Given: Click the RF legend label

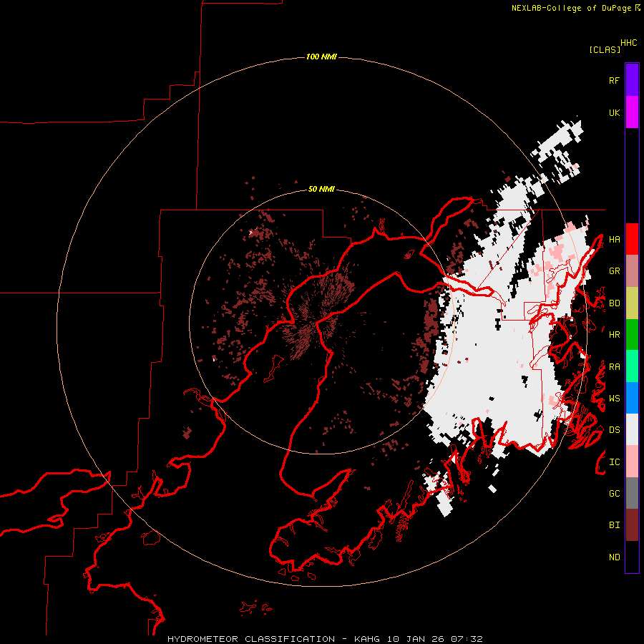Looking at the screenshot, I should 614,80.
